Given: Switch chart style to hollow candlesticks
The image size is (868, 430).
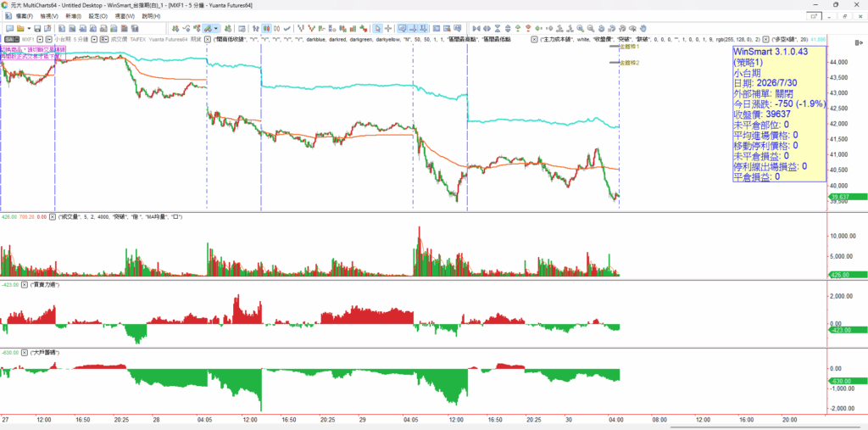Looking at the screenshot, I should (277, 28).
